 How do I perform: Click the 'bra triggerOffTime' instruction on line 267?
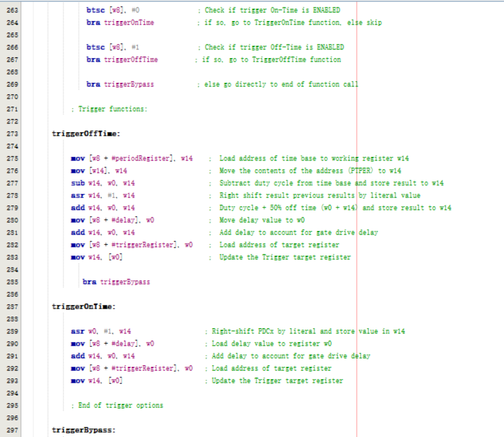(122, 60)
